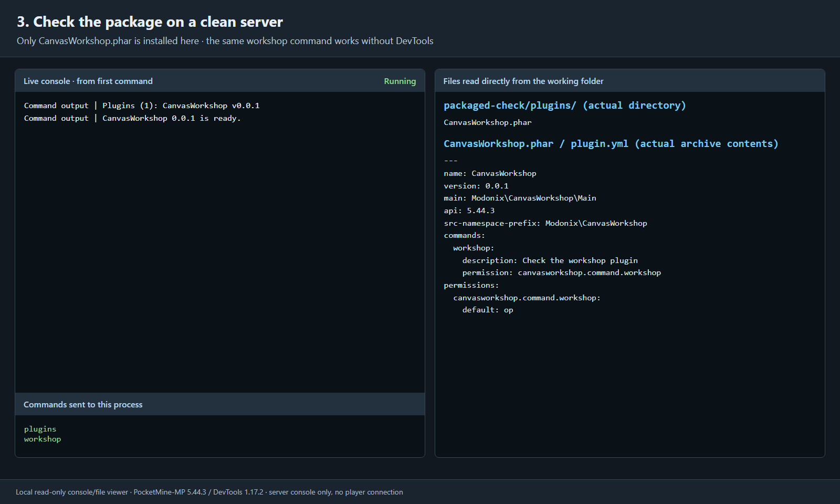Select the 'name: CanvasWorkshop' line

(x=490, y=173)
